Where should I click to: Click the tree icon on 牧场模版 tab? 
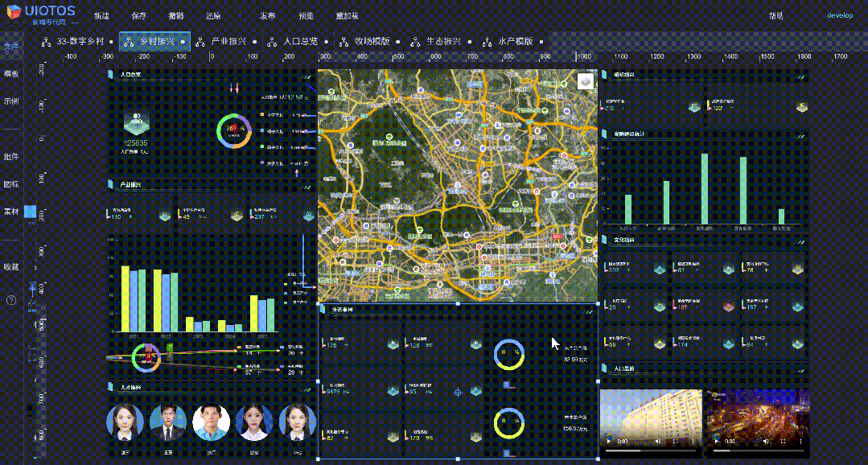343,42
